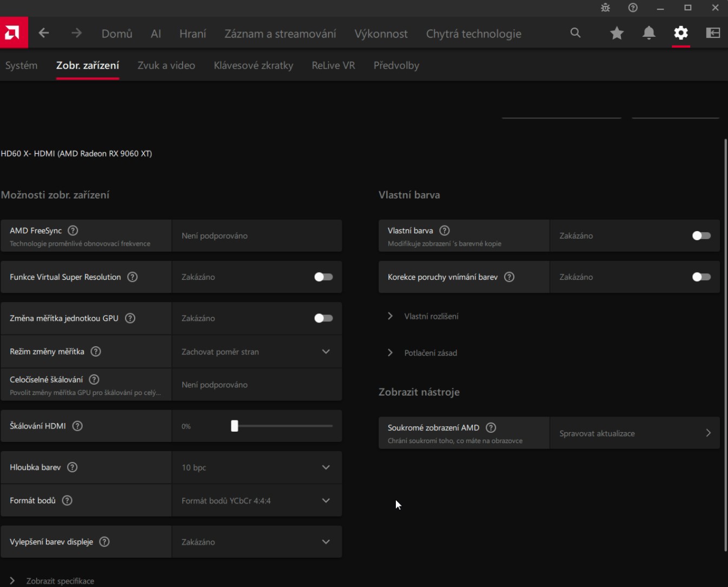Expand Potlačení zásad section
728x587 pixels.
[x=423, y=353]
